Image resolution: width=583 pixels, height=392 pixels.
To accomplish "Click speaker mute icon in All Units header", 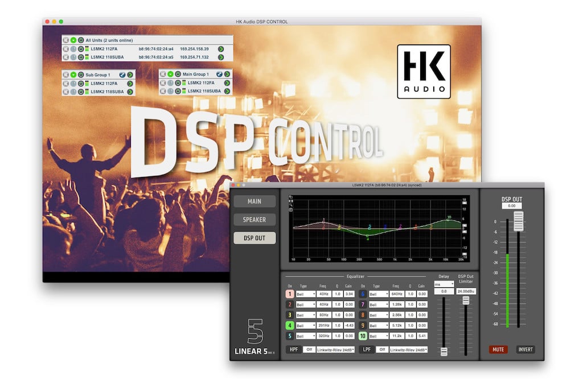I will [x=66, y=40].
